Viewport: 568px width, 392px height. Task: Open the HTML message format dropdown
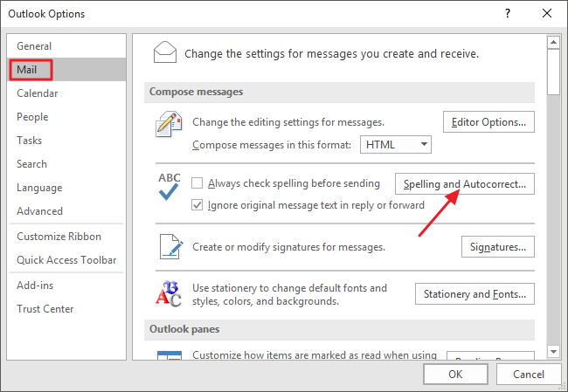(x=396, y=145)
